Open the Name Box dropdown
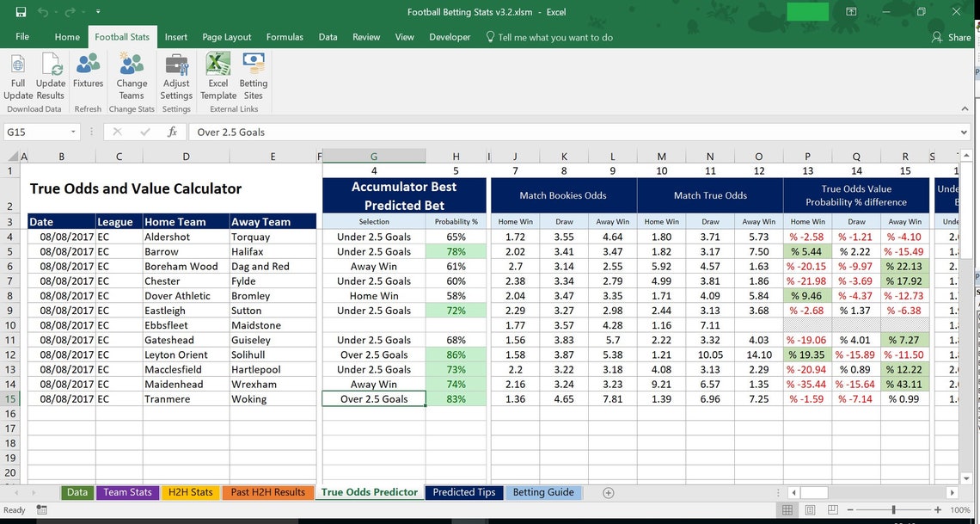 (71, 132)
